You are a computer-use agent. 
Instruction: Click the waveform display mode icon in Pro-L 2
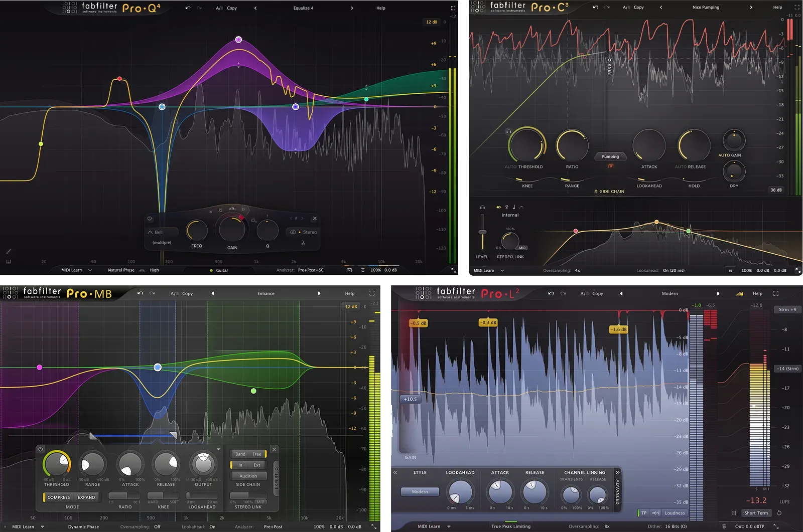point(655,513)
